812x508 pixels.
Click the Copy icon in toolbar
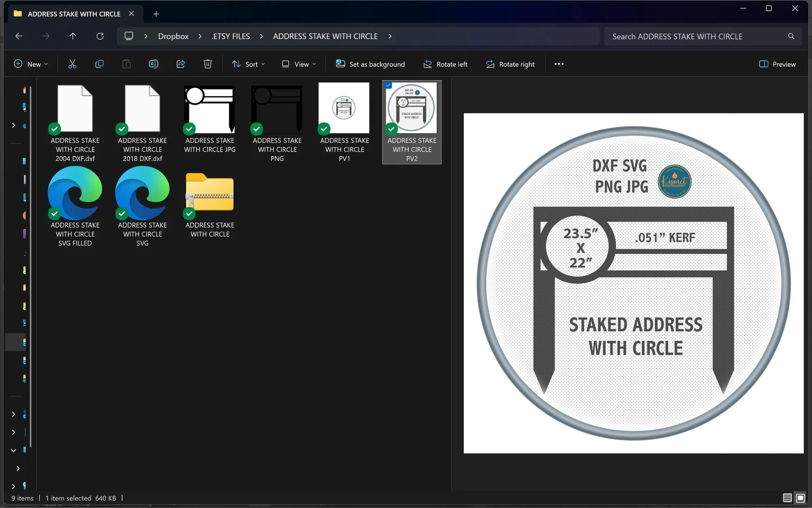(x=99, y=64)
